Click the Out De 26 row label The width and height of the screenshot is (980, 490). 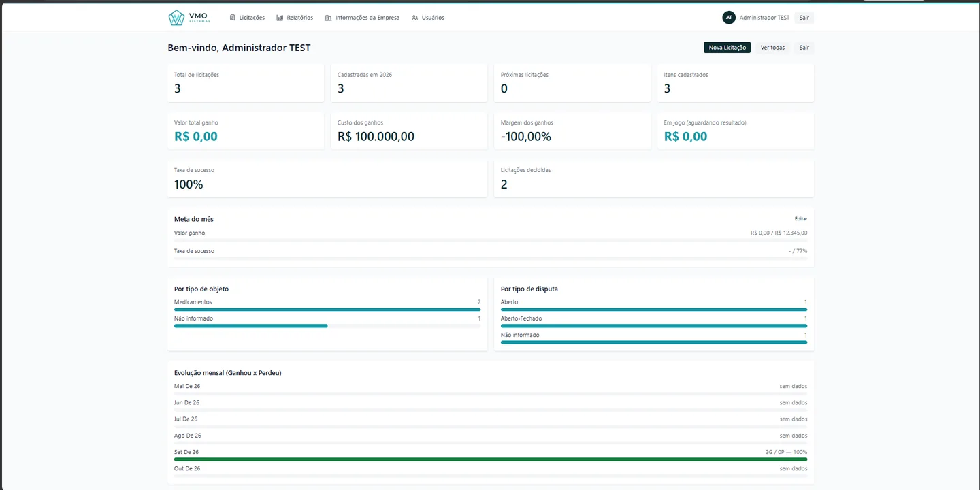[187, 468]
